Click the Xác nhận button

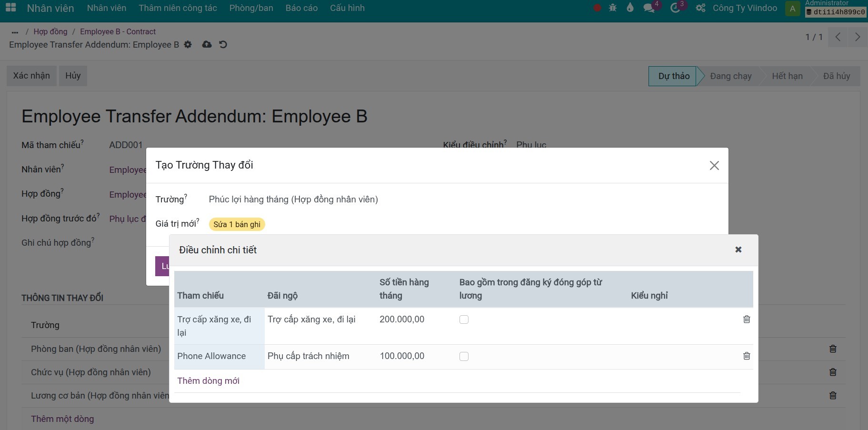coord(31,76)
